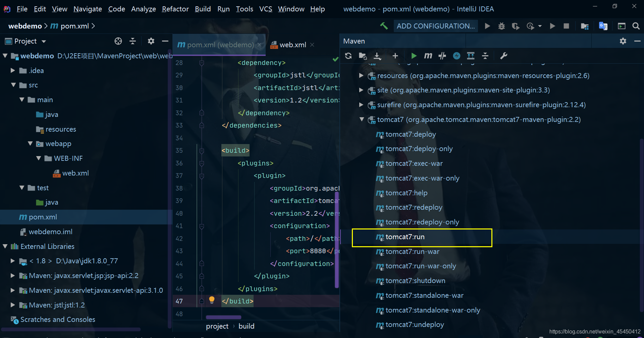Click the run anything terminal-style icon
The height and width of the screenshot is (338, 644).
tap(622, 26)
